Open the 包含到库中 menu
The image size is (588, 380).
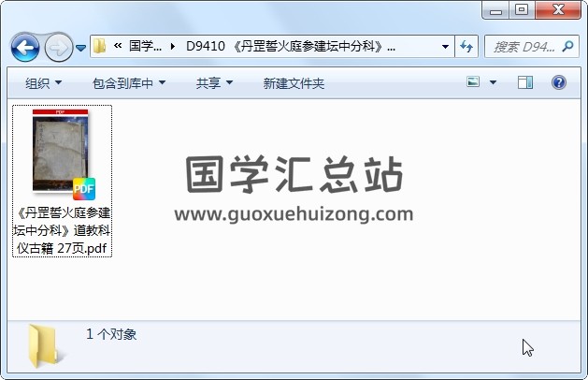point(129,83)
